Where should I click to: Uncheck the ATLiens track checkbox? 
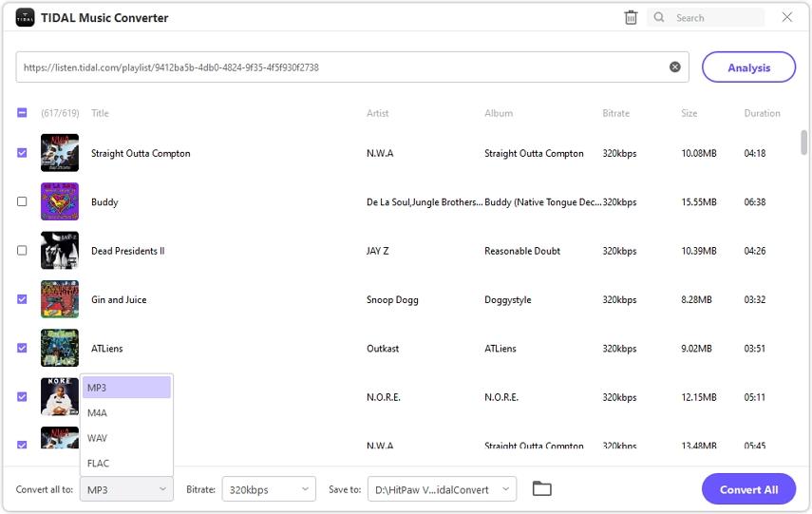(22, 348)
